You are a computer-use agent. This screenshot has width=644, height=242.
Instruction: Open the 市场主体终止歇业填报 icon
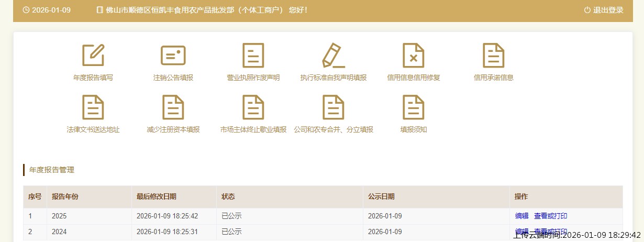pyautogui.click(x=253, y=107)
